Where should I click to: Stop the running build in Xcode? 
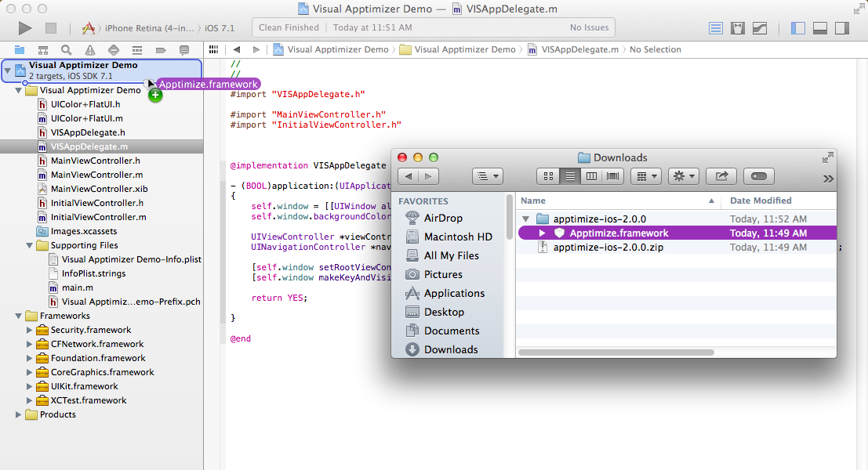(51, 27)
